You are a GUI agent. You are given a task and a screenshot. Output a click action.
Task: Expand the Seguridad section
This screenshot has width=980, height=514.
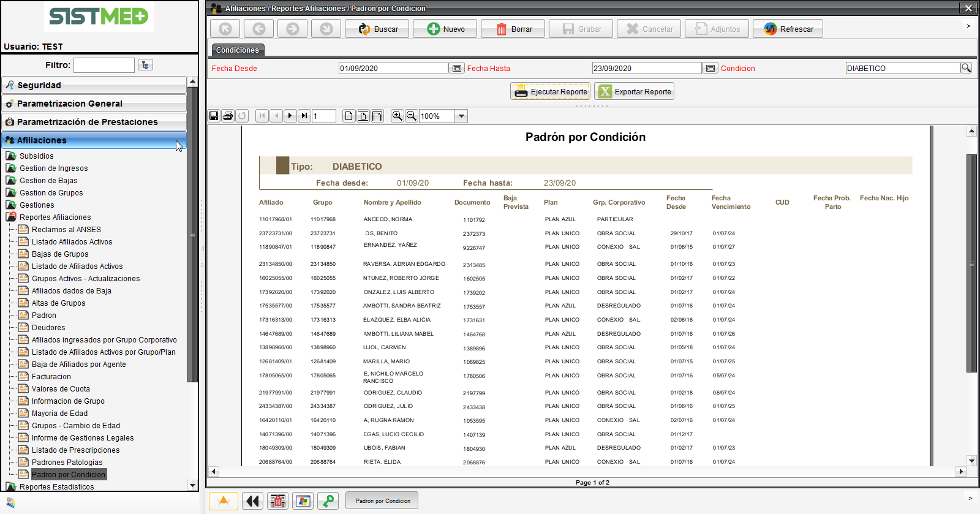coord(94,85)
